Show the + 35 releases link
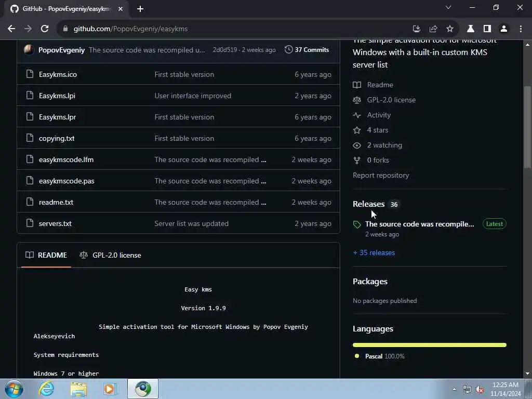532x399 pixels. pyautogui.click(x=374, y=253)
